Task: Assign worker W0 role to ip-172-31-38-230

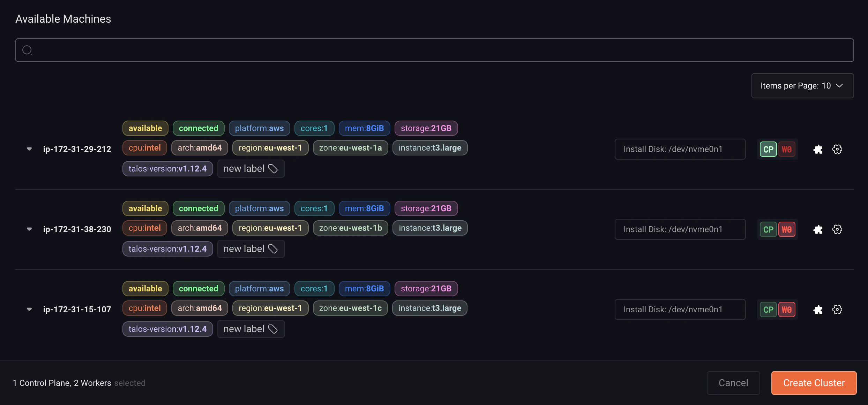Action: [x=787, y=229]
